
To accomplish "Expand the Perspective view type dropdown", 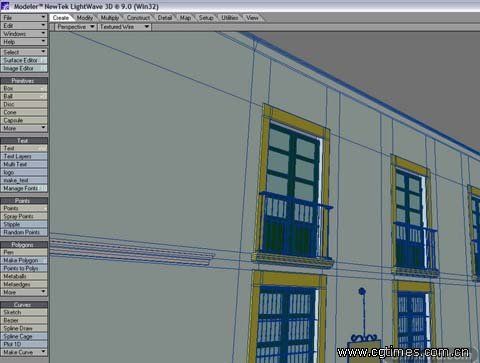I will (76, 27).
